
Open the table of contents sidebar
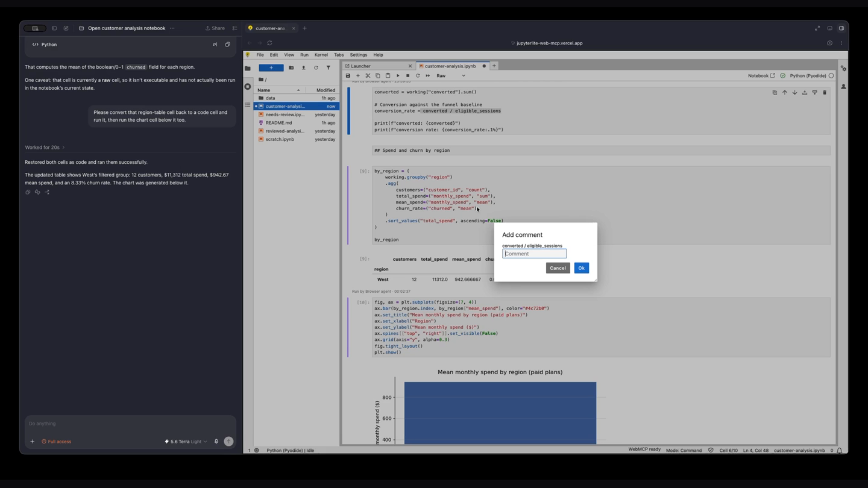tap(248, 105)
